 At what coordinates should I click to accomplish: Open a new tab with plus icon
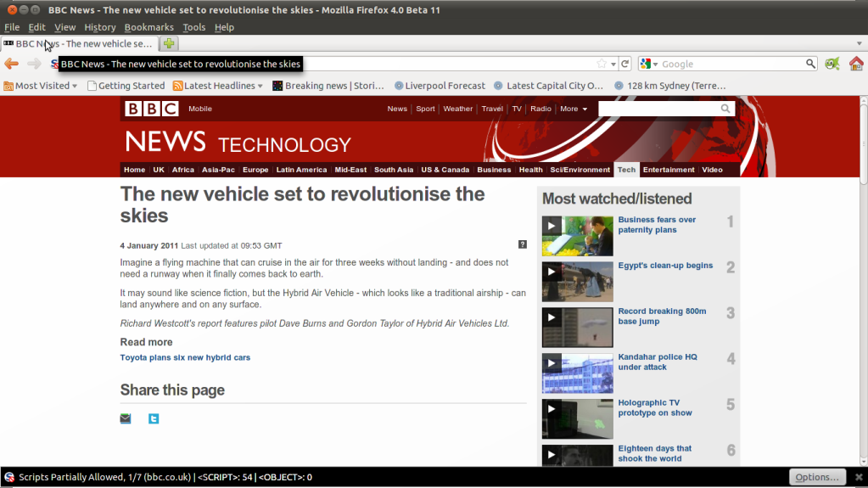click(169, 43)
